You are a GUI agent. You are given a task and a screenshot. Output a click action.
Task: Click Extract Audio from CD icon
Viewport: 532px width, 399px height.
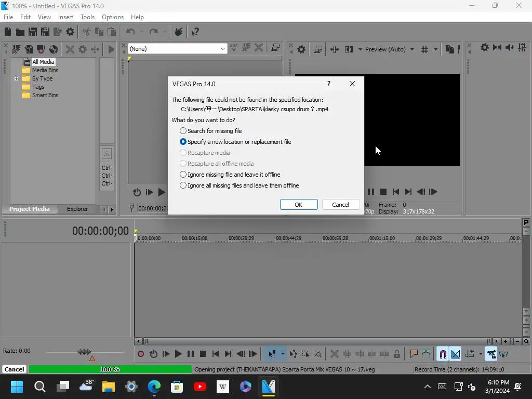coord(54,49)
